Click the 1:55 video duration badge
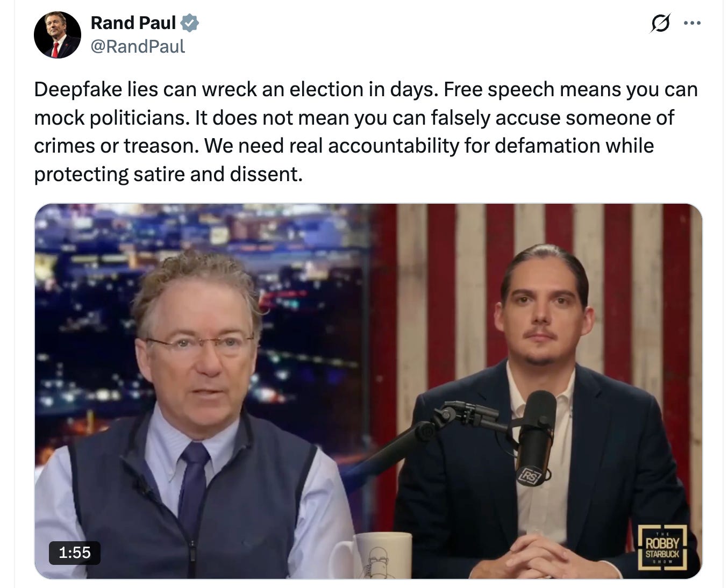 pos(75,553)
